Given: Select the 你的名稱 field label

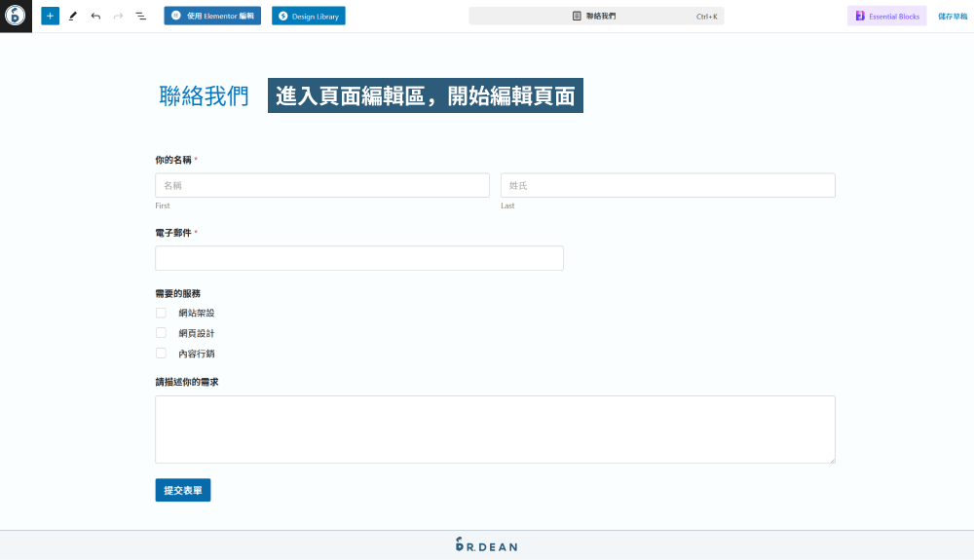Looking at the screenshot, I should 173,160.
